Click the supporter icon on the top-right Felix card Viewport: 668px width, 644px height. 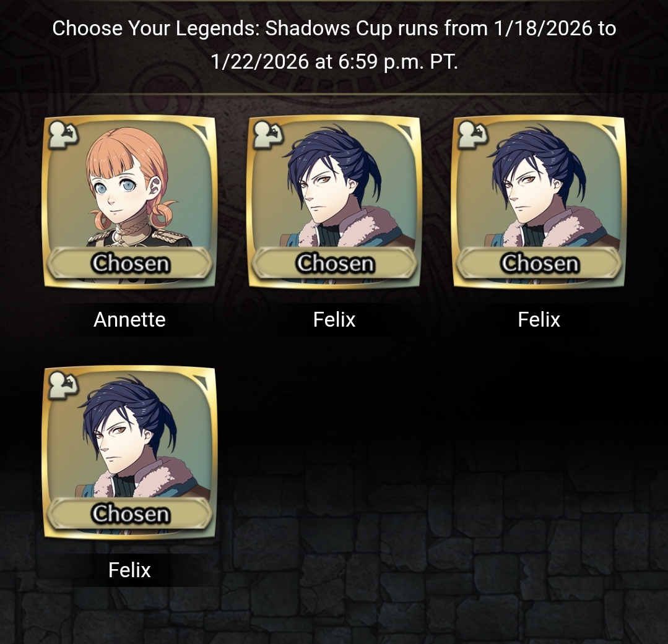(x=472, y=135)
